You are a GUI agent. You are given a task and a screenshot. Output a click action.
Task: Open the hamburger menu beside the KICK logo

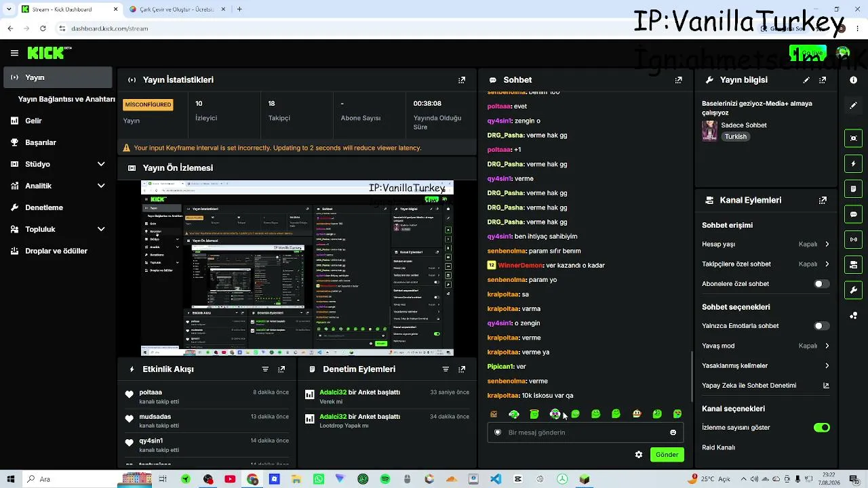[14, 53]
